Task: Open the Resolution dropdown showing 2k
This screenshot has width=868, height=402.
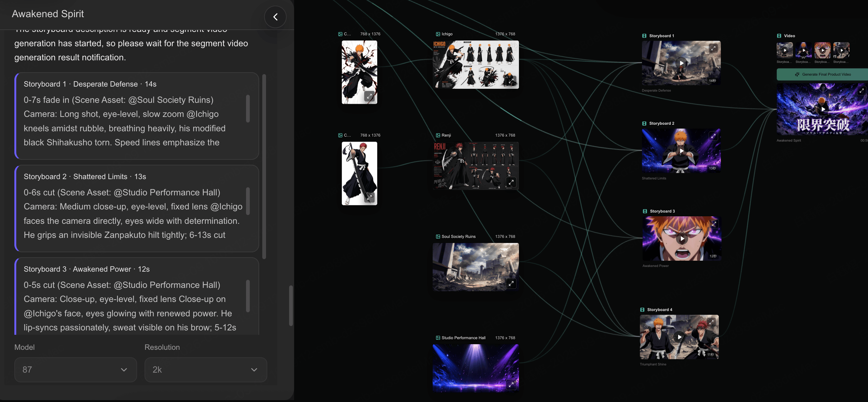Action: pyautogui.click(x=205, y=369)
